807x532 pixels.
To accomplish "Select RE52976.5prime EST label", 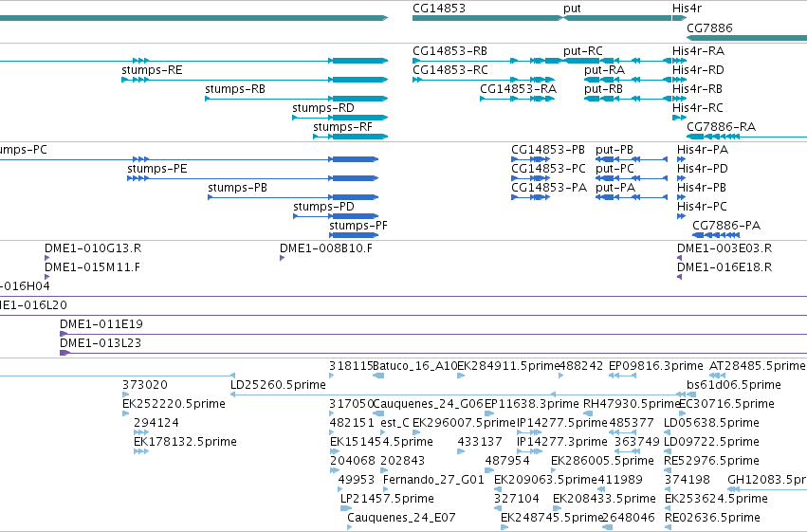I will tap(711, 461).
